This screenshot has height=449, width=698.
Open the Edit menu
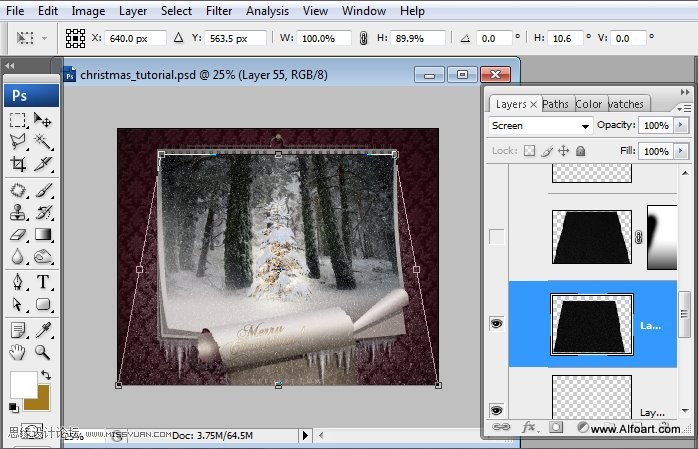click(x=48, y=11)
